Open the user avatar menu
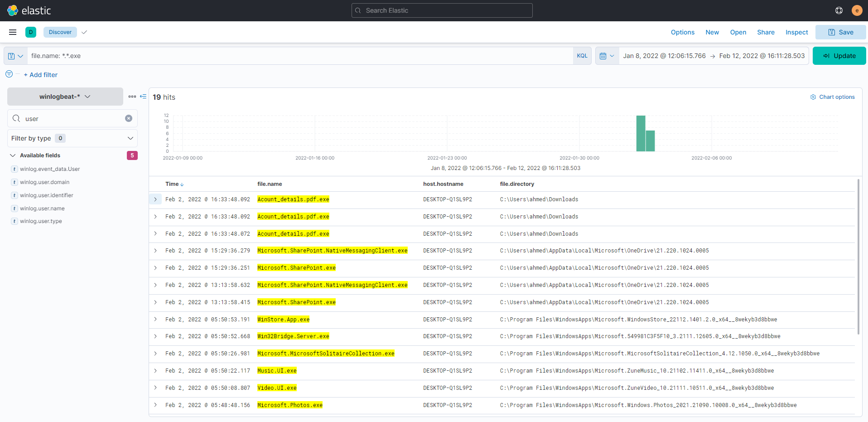Image resolution: width=868 pixels, height=422 pixels. [857, 10]
